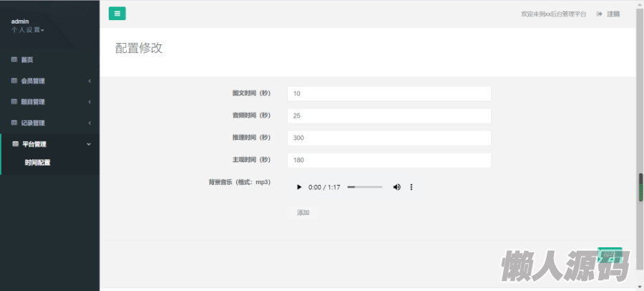Click the grid icon beside 记录管理

[14, 123]
